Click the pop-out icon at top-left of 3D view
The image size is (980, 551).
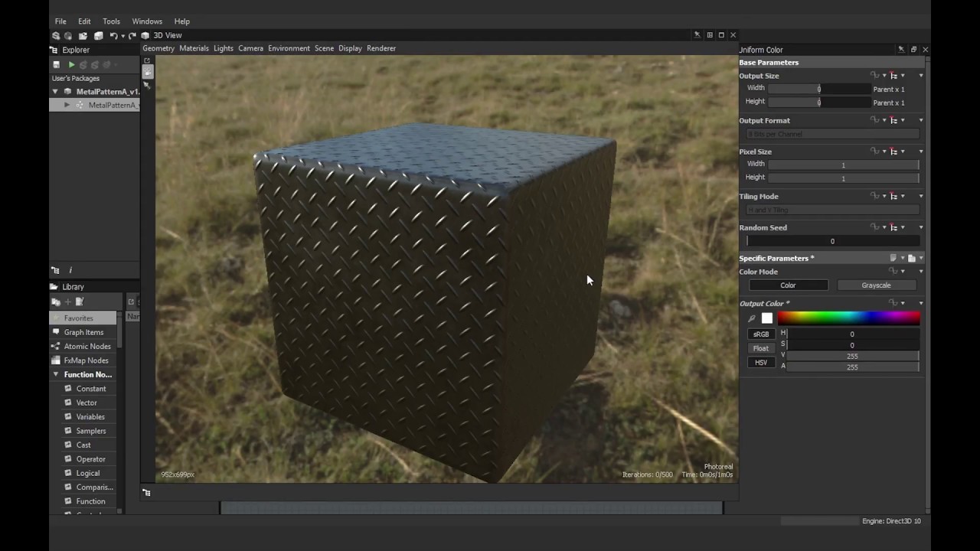[x=147, y=60]
